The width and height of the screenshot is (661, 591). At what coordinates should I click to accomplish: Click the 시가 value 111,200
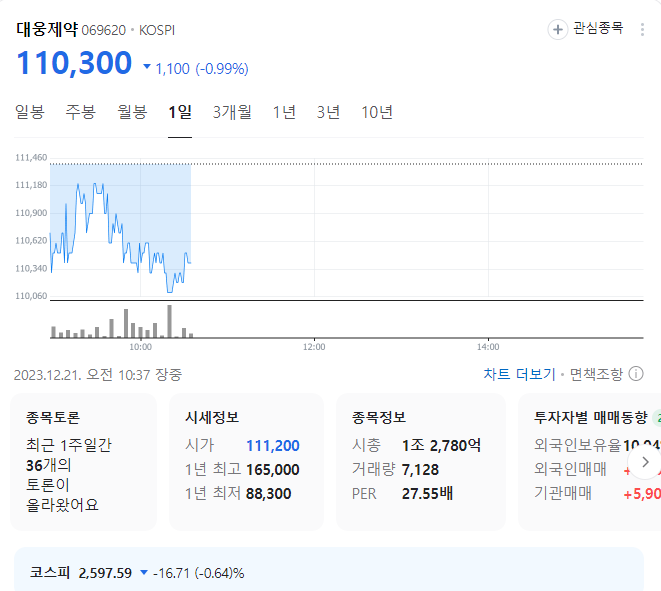(273, 446)
